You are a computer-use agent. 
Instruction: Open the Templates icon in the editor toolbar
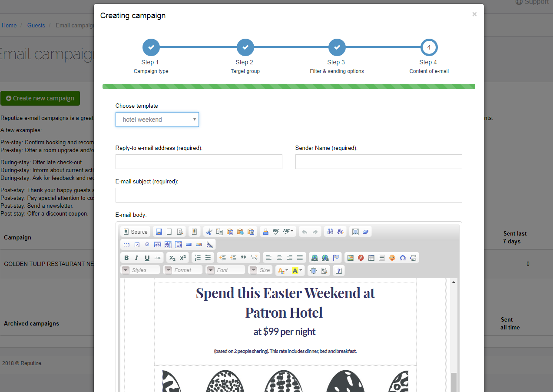click(194, 232)
